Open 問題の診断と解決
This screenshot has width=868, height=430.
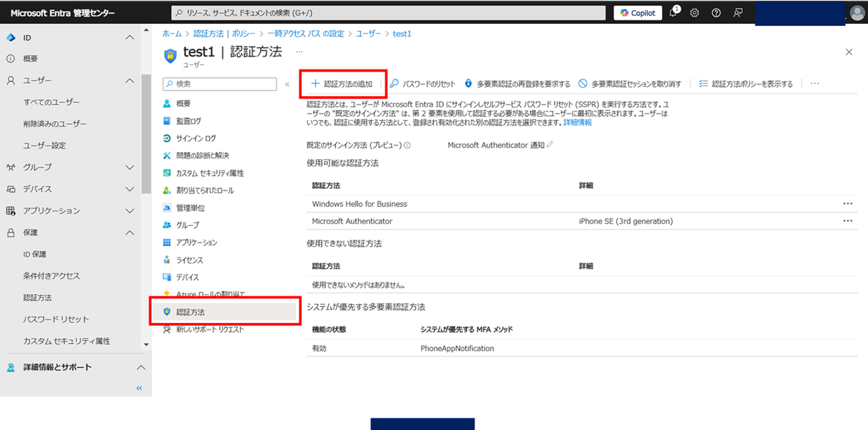(x=202, y=156)
